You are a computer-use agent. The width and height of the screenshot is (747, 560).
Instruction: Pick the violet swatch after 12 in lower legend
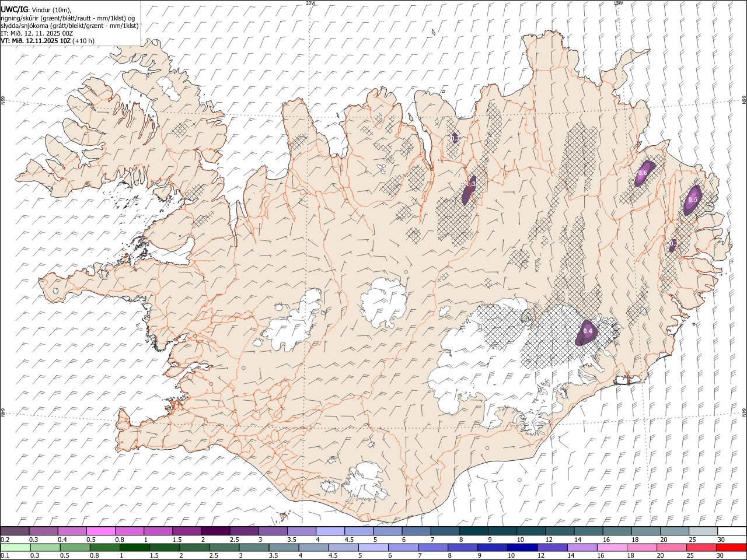[x=551, y=548]
